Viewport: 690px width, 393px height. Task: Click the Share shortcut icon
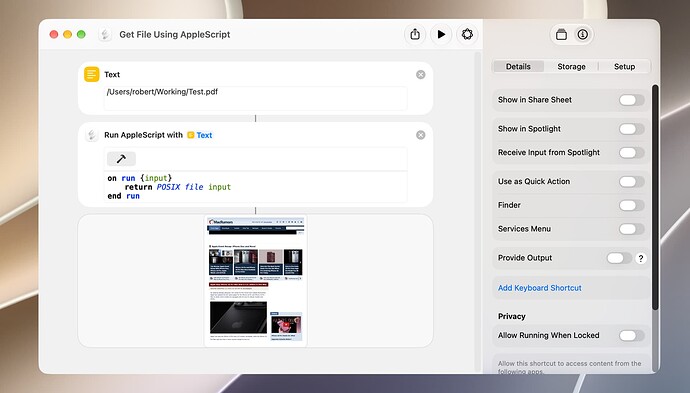(415, 34)
